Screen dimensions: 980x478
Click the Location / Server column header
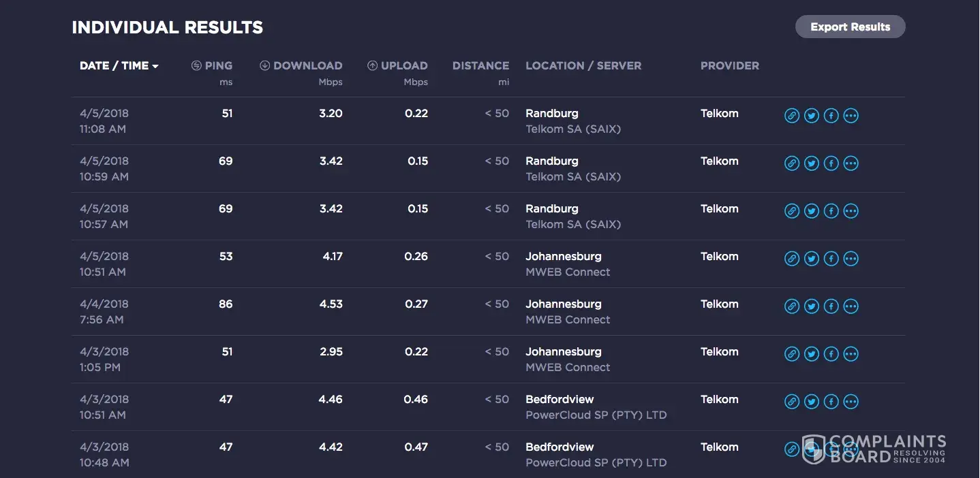[x=583, y=66]
